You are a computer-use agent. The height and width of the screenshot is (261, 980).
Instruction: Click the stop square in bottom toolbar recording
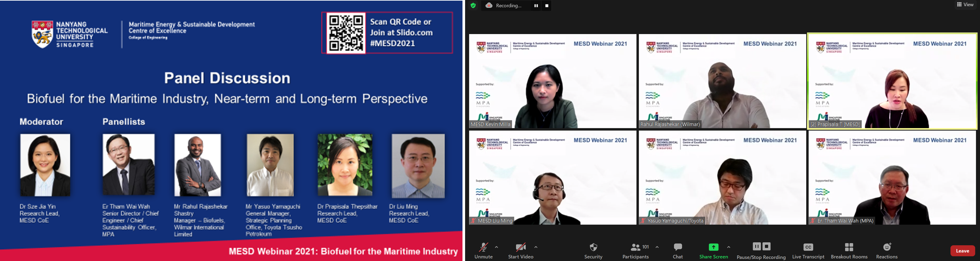pos(767,247)
